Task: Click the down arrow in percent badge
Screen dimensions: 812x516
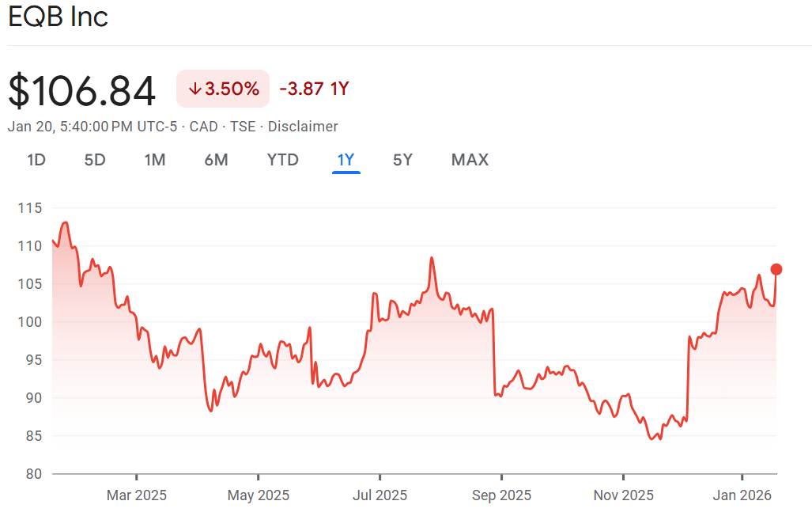Action: pos(195,89)
